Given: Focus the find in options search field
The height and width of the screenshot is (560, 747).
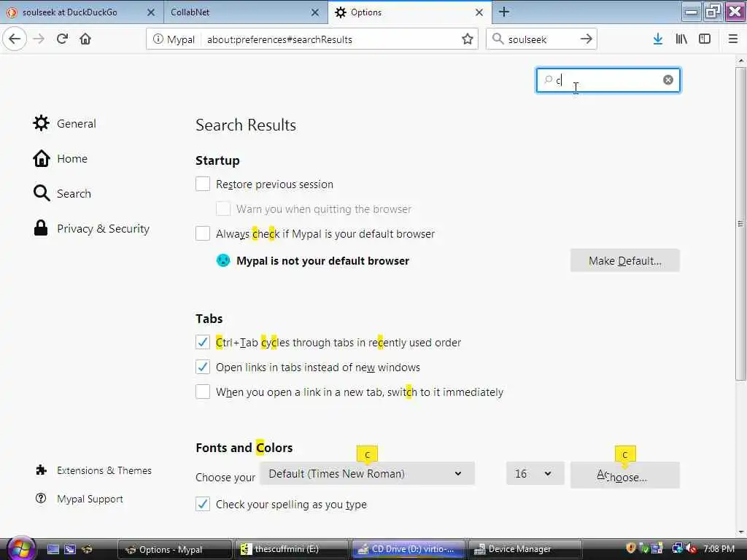Looking at the screenshot, I should click(x=608, y=80).
